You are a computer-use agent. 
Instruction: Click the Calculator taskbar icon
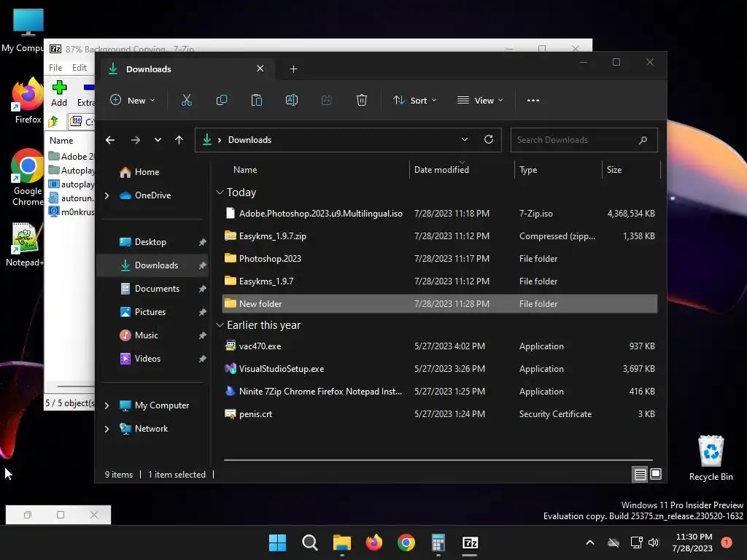pos(438,542)
